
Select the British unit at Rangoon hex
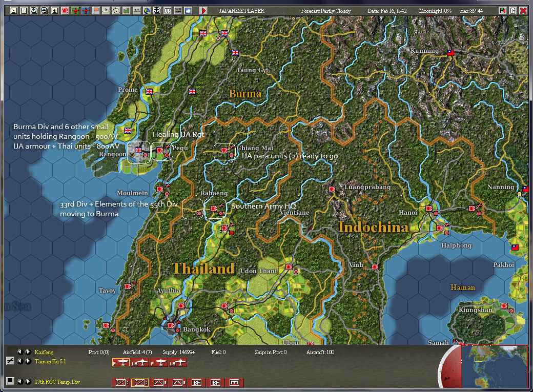[x=138, y=150]
